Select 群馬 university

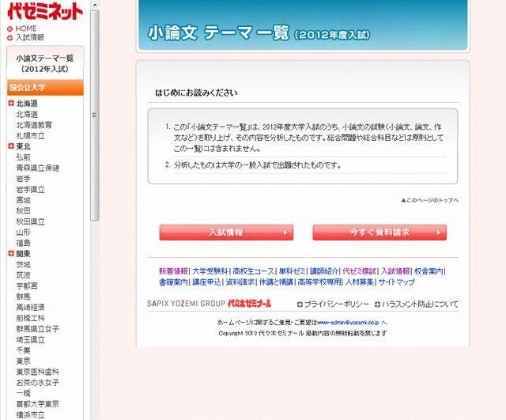pos(23,297)
